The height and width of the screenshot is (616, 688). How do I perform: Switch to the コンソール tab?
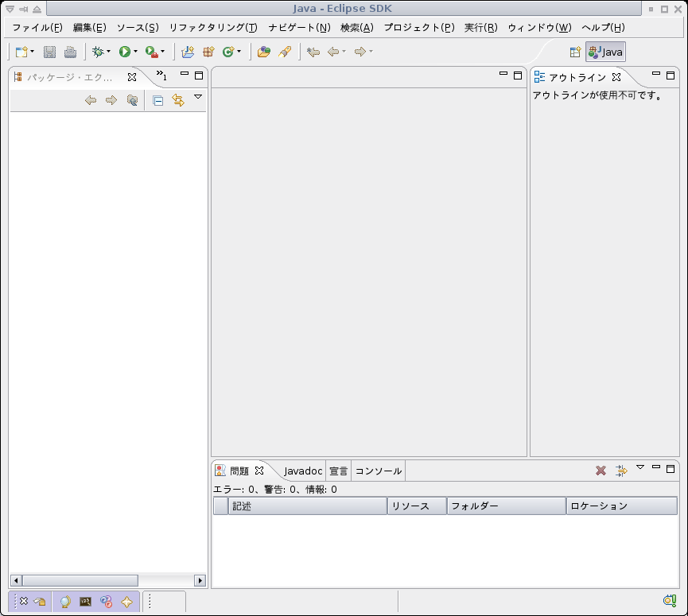(x=379, y=471)
